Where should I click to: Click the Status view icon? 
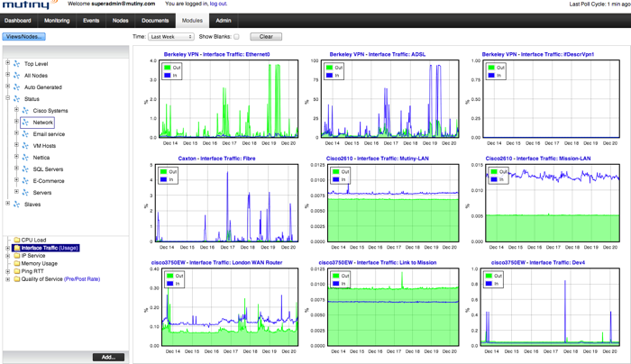16,98
